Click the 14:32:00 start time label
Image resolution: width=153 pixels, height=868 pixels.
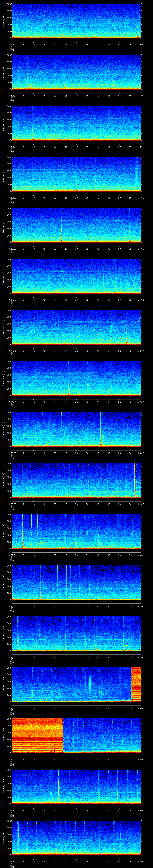point(12,197)
